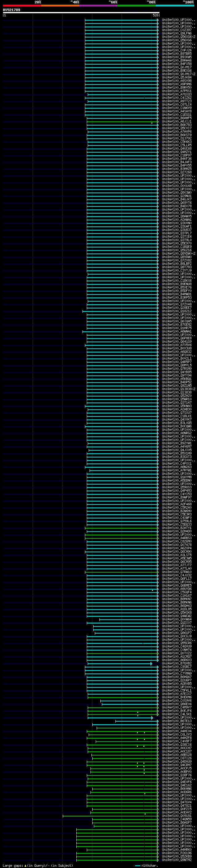Select hit UniRef100_Q9LFN6

177,33
